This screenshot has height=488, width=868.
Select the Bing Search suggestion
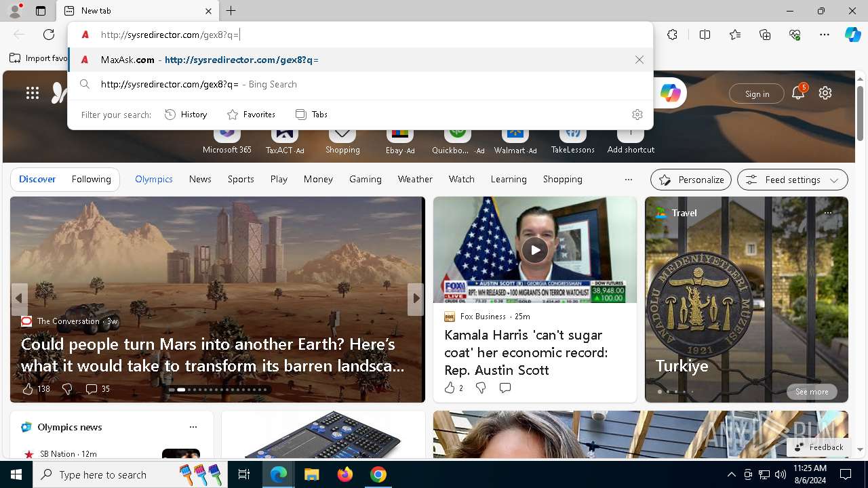click(359, 84)
